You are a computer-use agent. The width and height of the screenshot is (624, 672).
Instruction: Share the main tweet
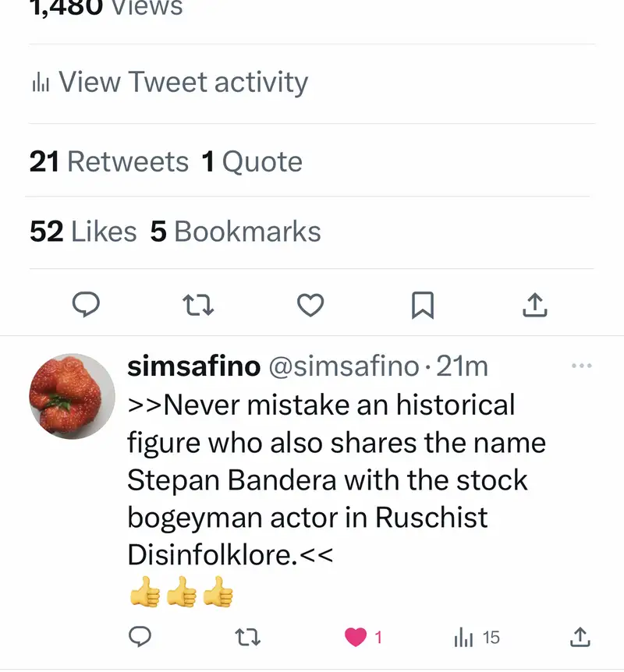pos(535,306)
